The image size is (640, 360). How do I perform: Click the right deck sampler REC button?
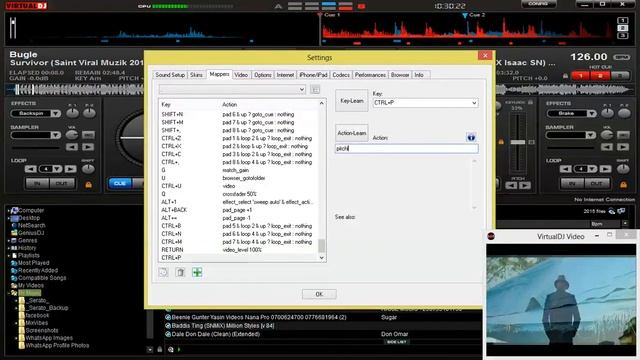click(623, 135)
